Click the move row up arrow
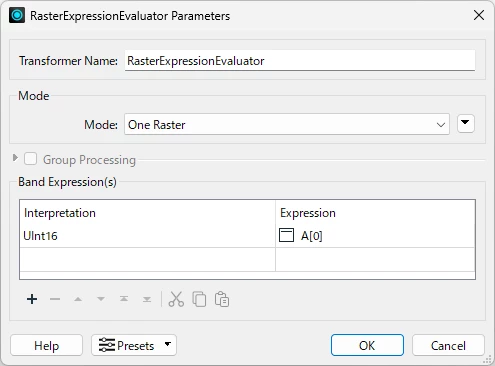This screenshot has height=366, width=495. point(78,299)
